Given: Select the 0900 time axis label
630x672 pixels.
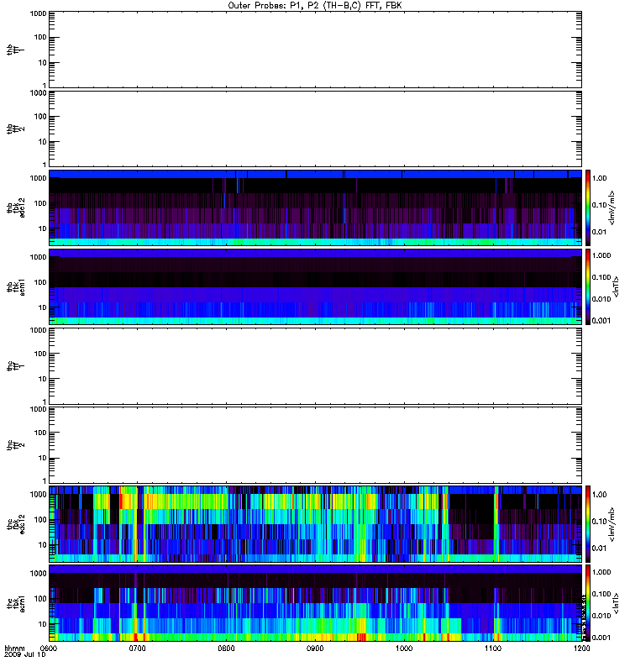Looking at the screenshot, I should click(315, 648).
